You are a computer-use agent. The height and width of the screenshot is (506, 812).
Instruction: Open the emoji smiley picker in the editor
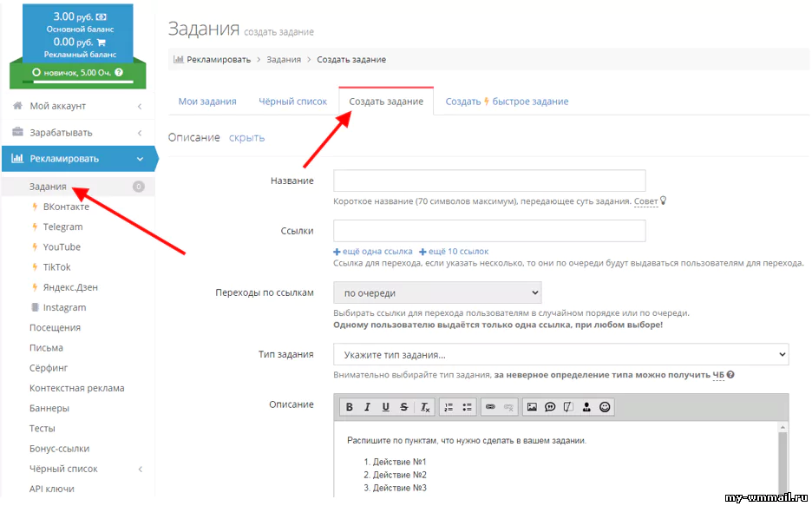(x=605, y=406)
